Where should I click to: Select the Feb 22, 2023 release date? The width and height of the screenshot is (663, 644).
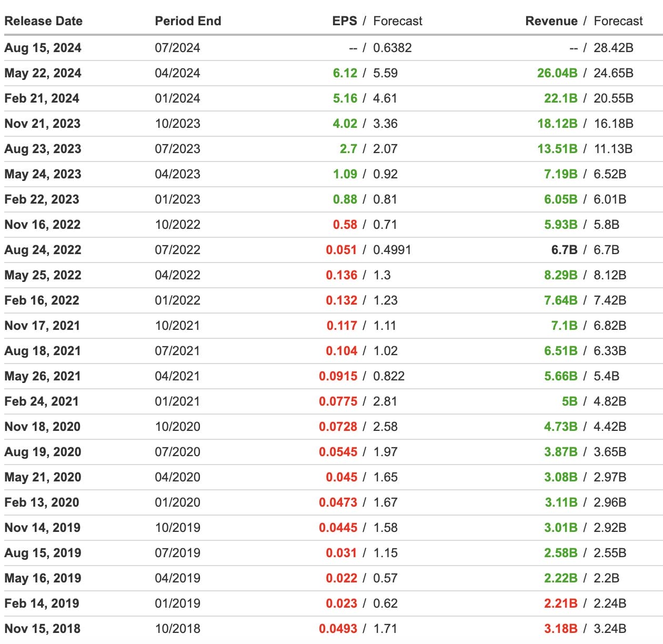[42, 199]
